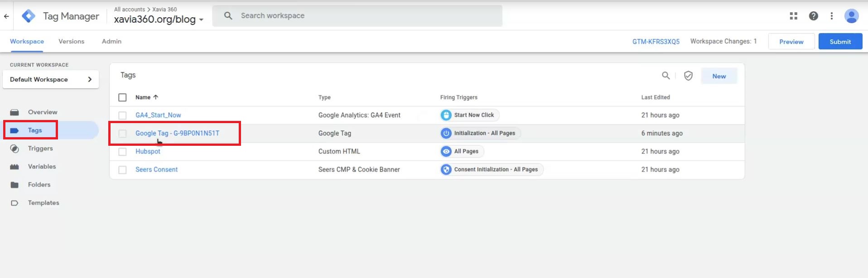
Task: Click Workspace Changes: 1 text
Action: coord(723,41)
